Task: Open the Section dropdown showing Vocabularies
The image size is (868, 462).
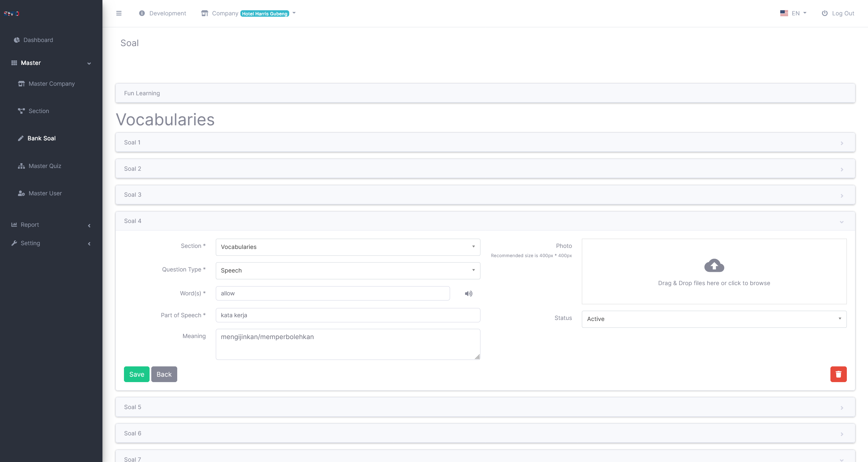Action: 348,247
